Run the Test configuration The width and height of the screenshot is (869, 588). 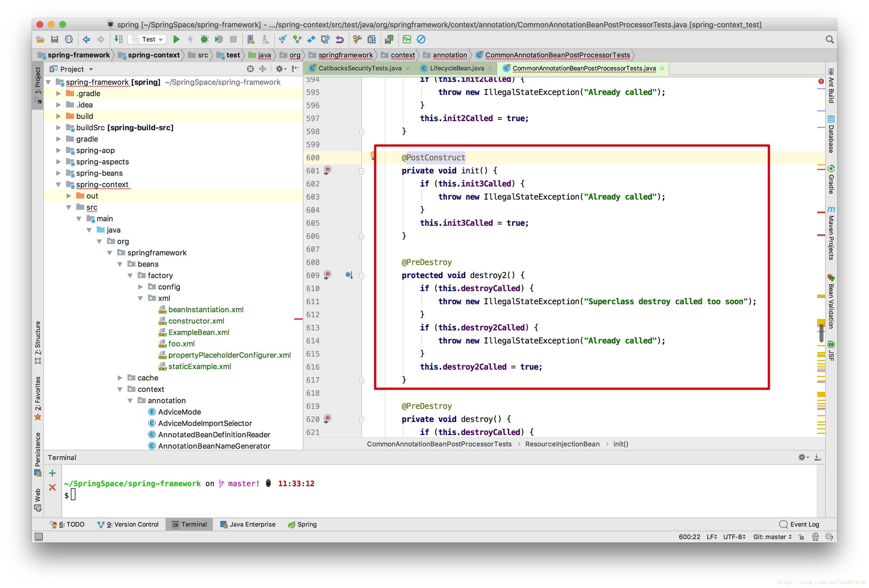[x=176, y=39]
